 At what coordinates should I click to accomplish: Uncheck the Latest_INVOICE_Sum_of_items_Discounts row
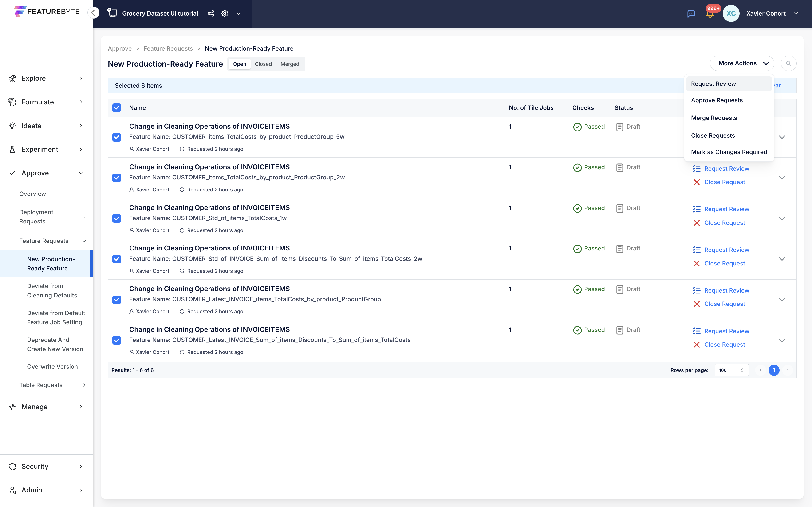[x=116, y=340]
